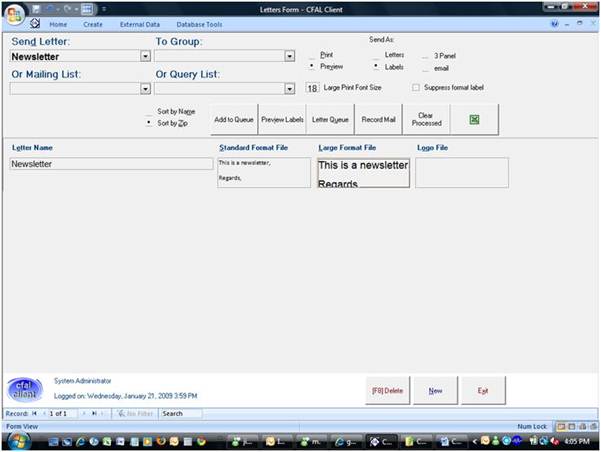Go to first record navigation arrow
The image size is (601, 452).
tap(34, 413)
